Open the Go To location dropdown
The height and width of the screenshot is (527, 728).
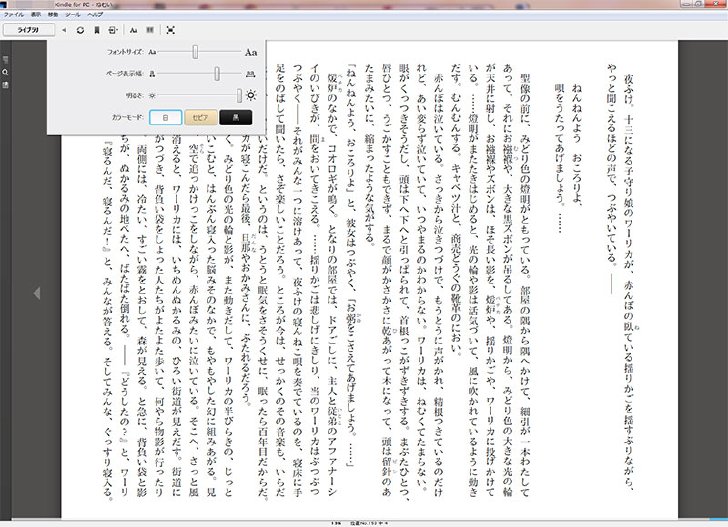click(113, 30)
